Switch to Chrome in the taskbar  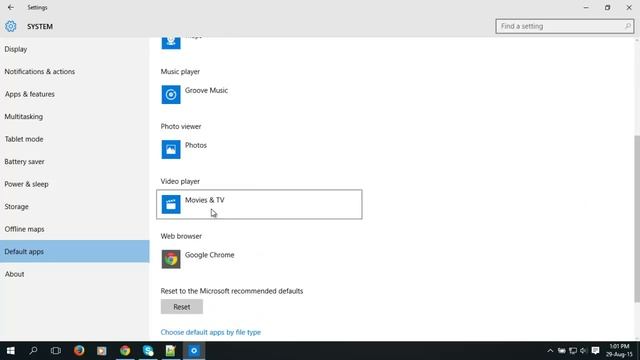point(125,351)
